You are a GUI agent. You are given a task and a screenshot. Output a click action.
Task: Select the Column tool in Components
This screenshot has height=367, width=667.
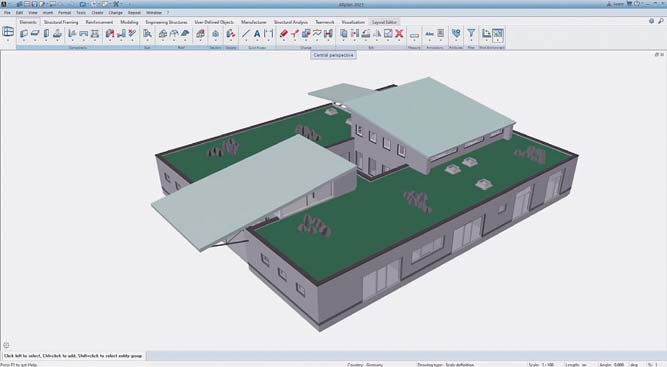coord(46,33)
